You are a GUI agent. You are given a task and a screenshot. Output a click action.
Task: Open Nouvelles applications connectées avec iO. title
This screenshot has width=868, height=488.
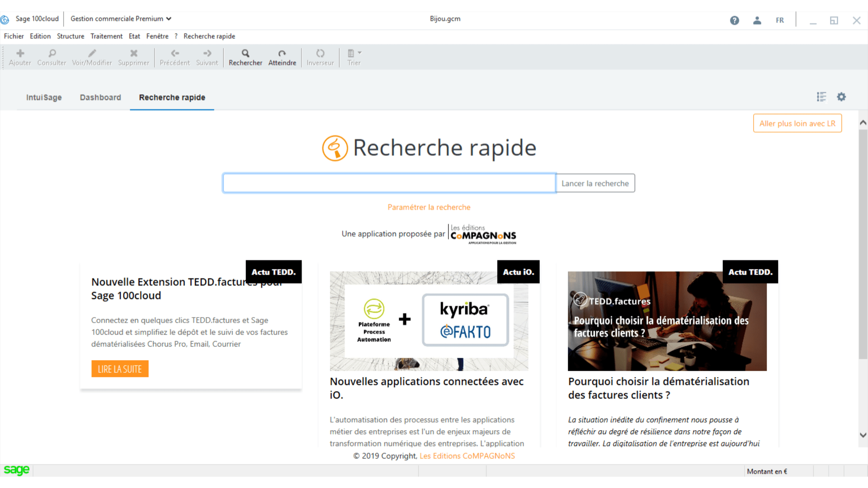click(426, 388)
